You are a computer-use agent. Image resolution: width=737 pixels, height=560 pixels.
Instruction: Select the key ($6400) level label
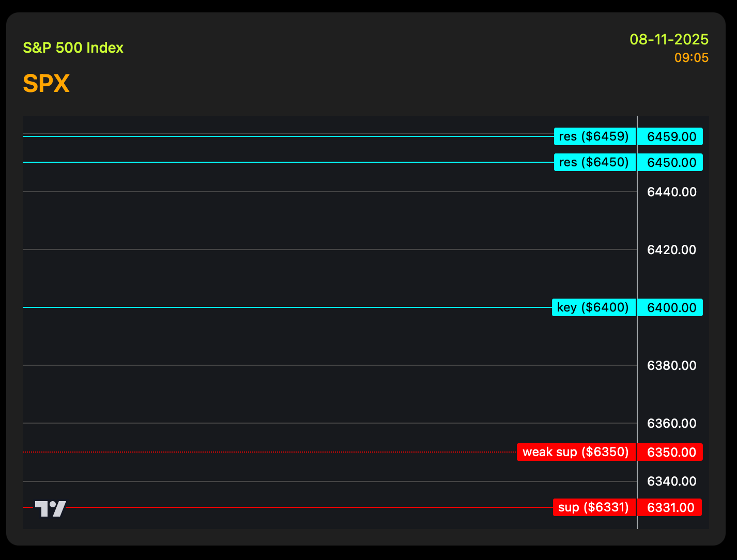tap(594, 307)
